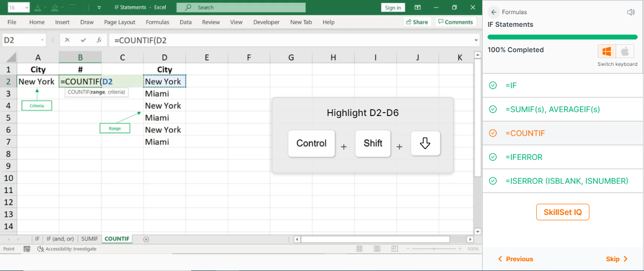644x271 pixels.
Task: Switch to Page Layout view icon
Action: pos(376,249)
